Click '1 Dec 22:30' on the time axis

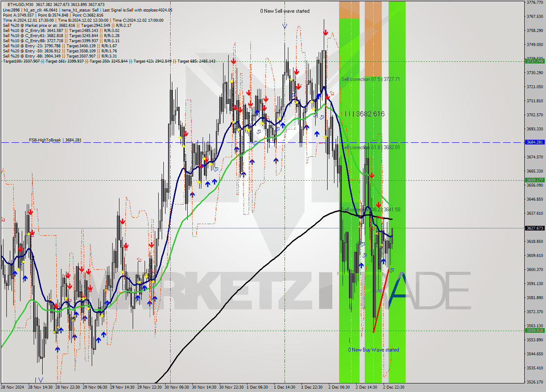click(313, 387)
